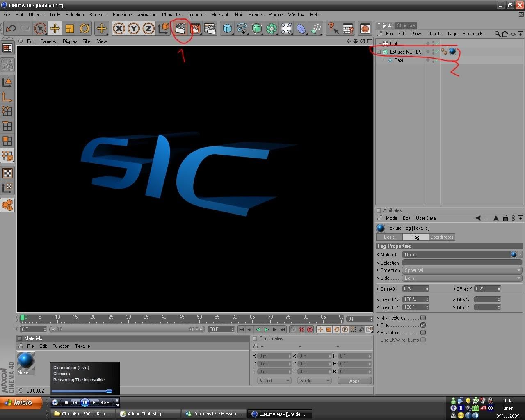Click the texture tag on Extrude NURBS
The height and width of the screenshot is (420, 525).
(452, 51)
